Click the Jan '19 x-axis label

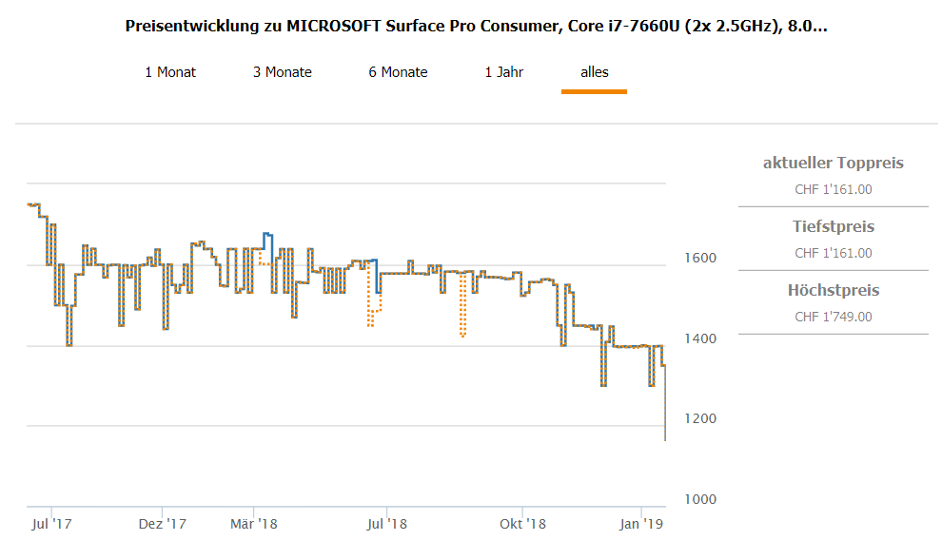tap(641, 523)
